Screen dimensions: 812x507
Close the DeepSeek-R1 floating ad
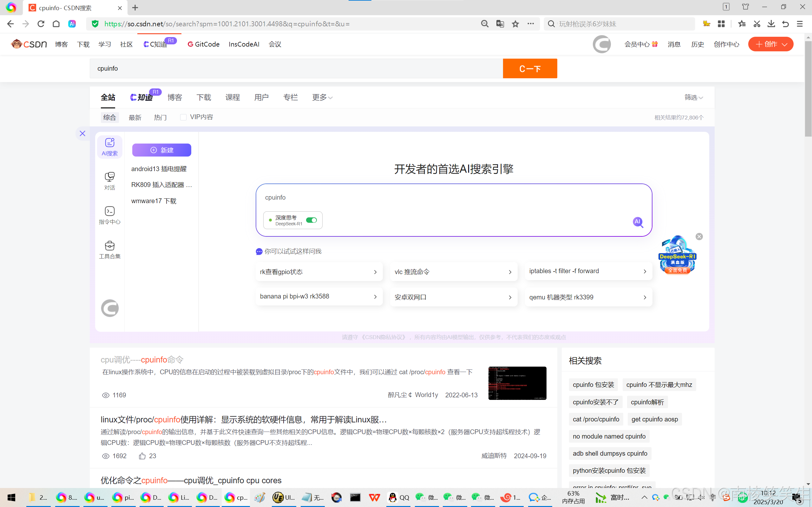point(699,237)
